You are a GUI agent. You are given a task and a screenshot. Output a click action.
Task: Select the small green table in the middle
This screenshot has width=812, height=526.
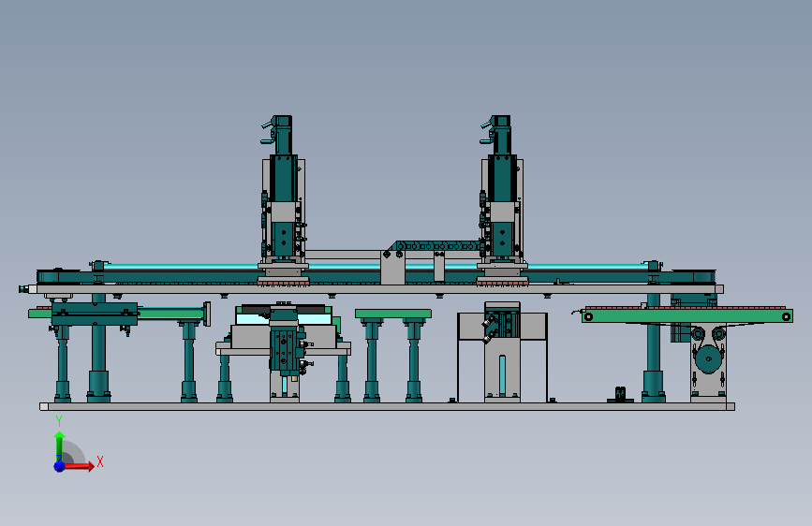(393, 314)
